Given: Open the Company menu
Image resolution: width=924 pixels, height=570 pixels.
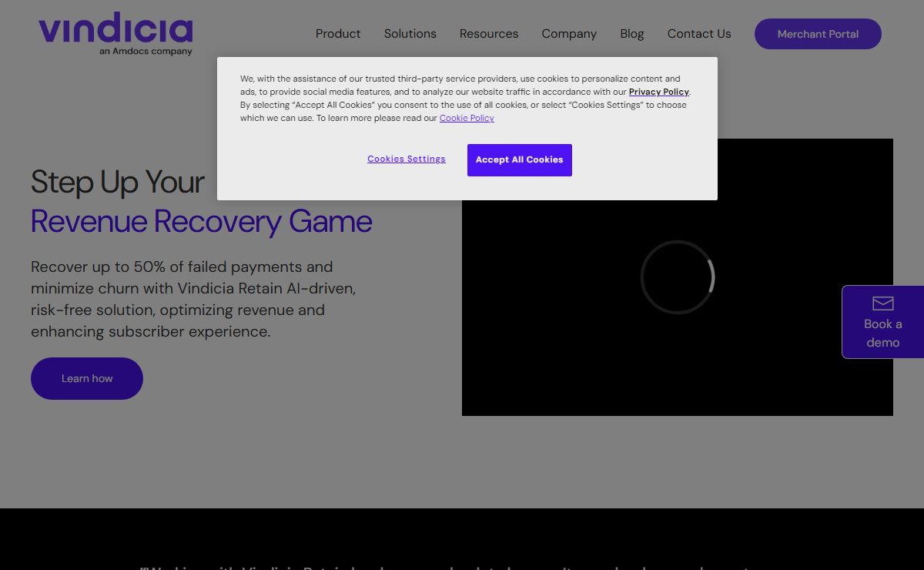Looking at the screenshot, I should (x=569, y=34).
